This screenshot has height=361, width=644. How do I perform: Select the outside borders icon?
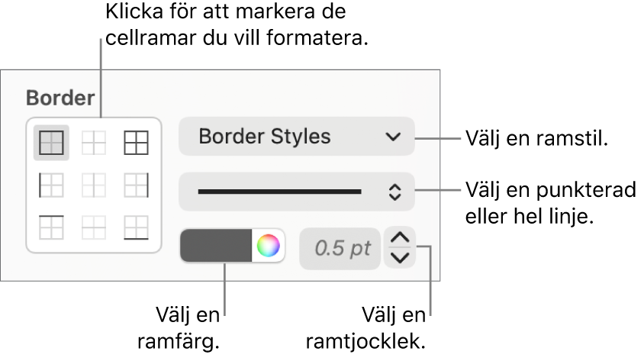[51, 143]
